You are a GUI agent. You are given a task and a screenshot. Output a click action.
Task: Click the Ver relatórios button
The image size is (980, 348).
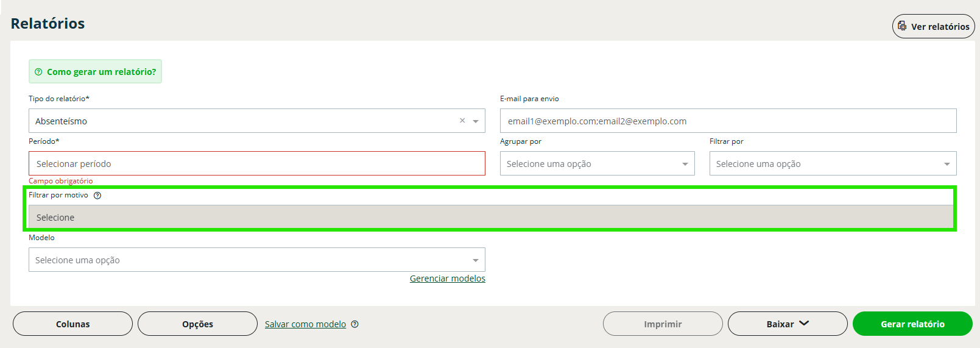point(933,26)
